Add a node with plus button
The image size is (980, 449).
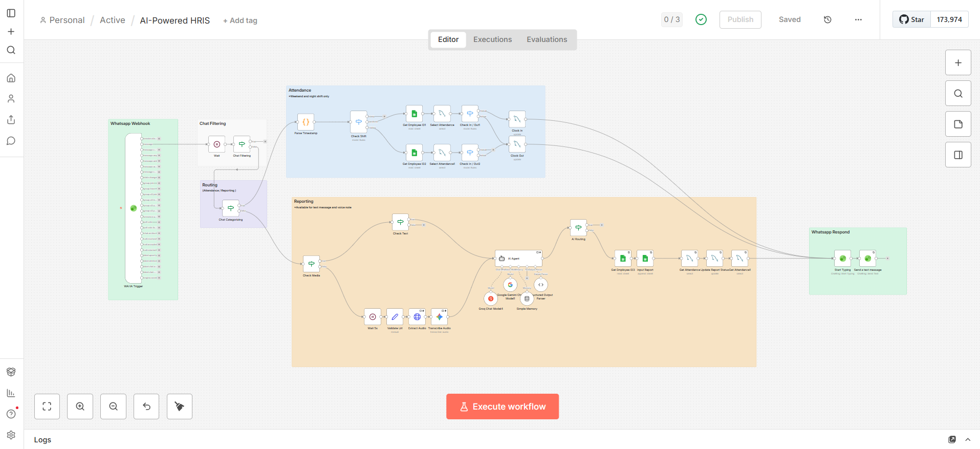pyautogui.click(x=958, y=63)
